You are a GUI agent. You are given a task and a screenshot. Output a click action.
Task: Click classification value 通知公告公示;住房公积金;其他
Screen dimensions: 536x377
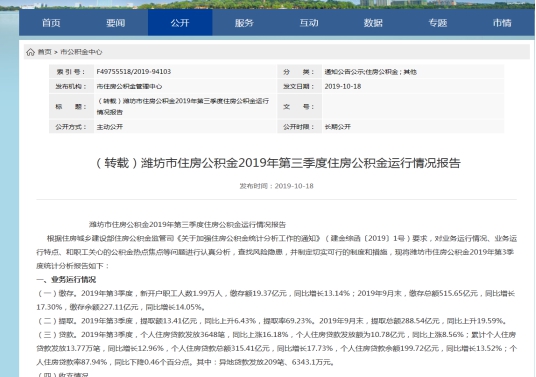[x=371, y=72]
